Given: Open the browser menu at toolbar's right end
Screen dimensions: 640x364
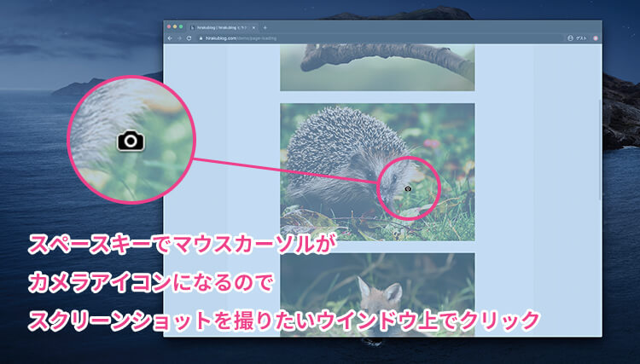Looking at the screenshot, I should pyautogui.click(x=596, y=38).
